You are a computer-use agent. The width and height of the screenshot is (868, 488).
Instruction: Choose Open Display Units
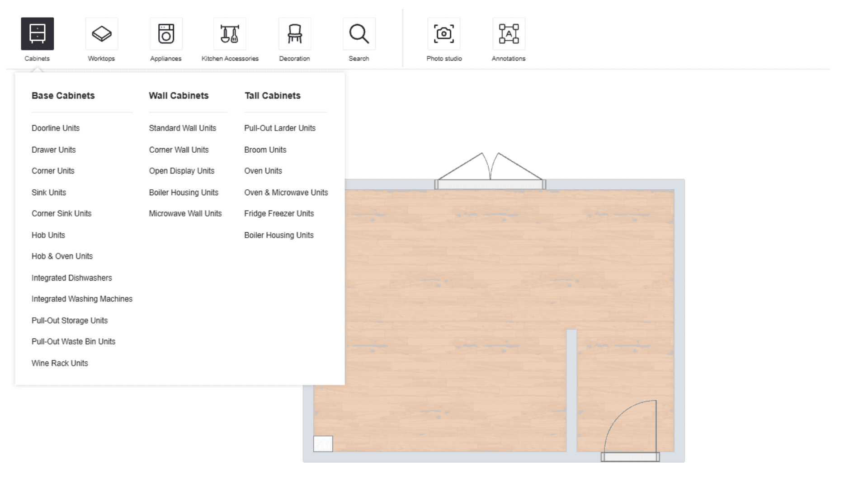pos(182,171)
